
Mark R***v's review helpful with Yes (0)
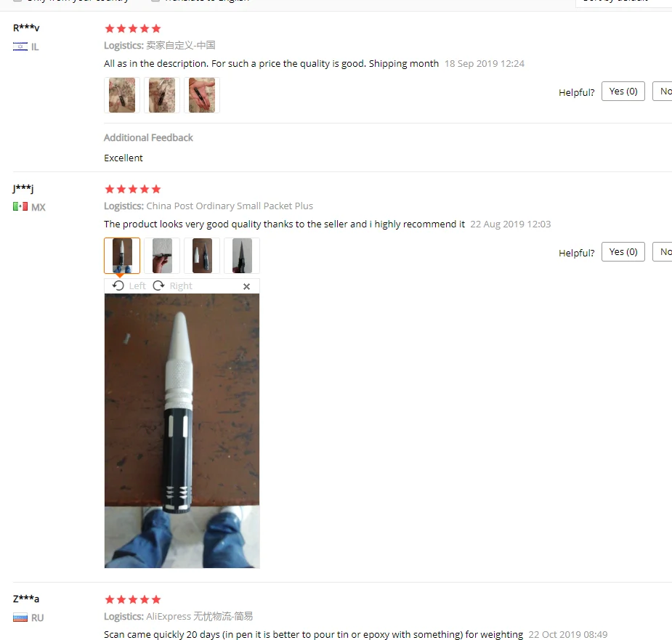[623, 92]
